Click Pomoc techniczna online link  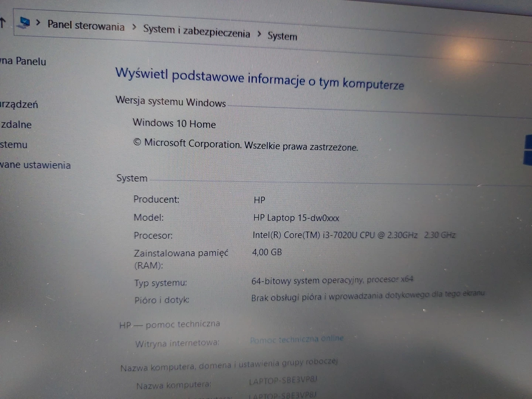click(x=297, y=339)
